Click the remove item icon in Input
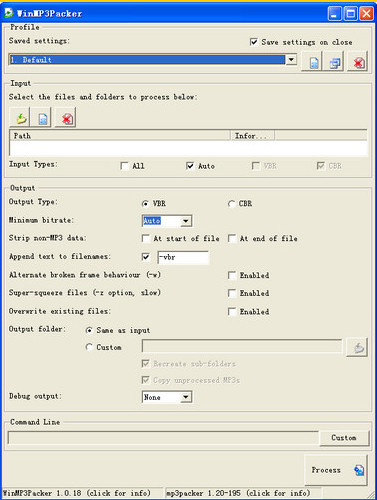377x500 pixels. (66, 117)
